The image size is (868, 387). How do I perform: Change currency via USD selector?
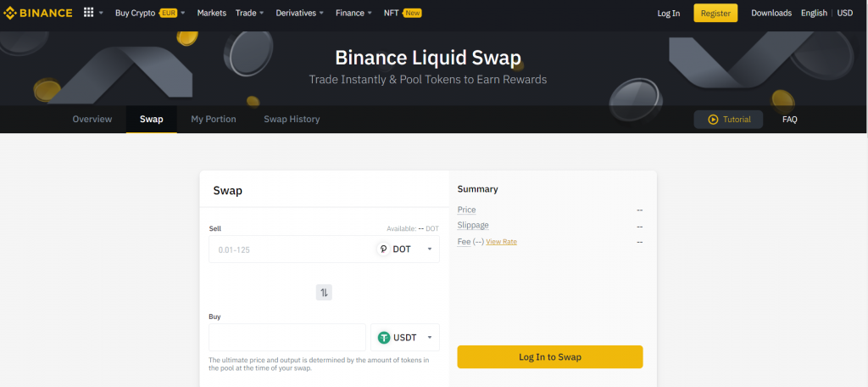click(x=845, y=13)
